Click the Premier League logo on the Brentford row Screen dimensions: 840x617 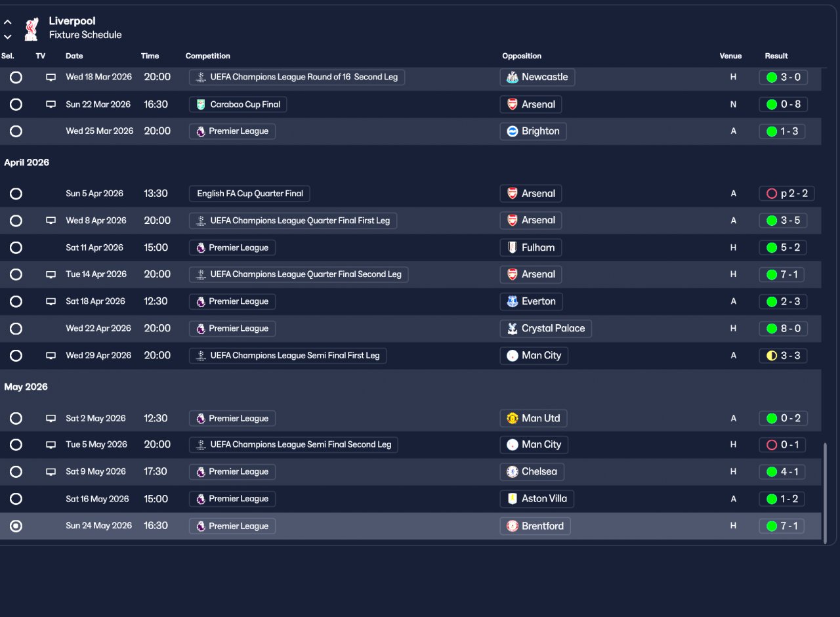(201, 526)
